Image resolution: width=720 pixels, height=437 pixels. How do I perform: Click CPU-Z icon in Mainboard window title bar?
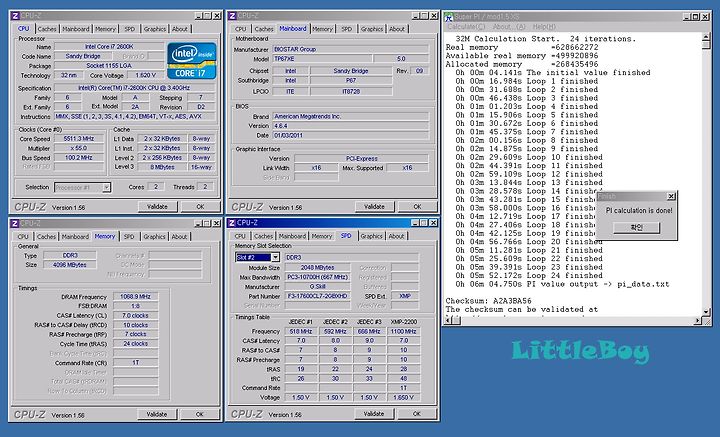coord(232,16)
